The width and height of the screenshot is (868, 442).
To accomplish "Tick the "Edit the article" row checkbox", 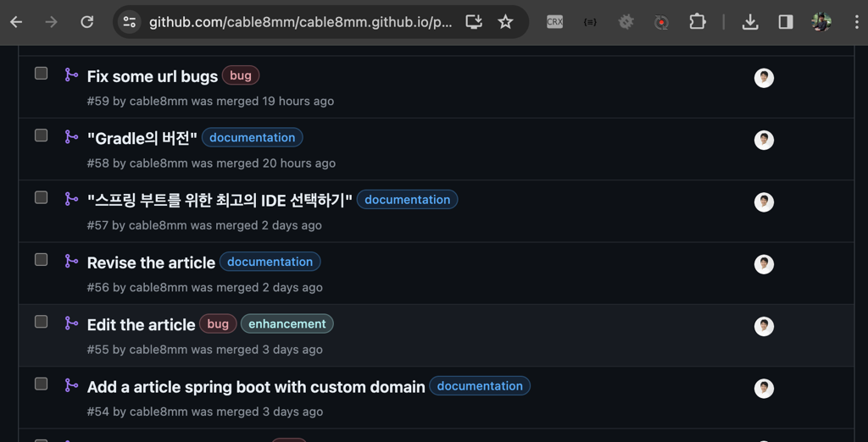I will pos(41,322).
